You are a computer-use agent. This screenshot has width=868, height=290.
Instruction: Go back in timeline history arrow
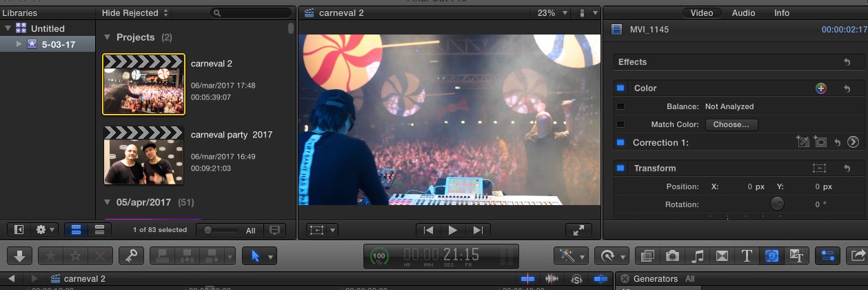click(x=12, y=279)
